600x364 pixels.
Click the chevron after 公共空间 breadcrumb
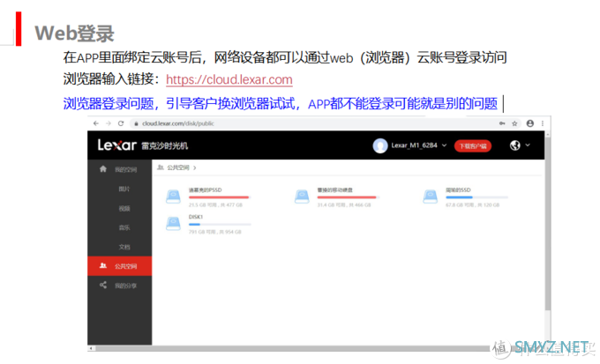(195, 167)
